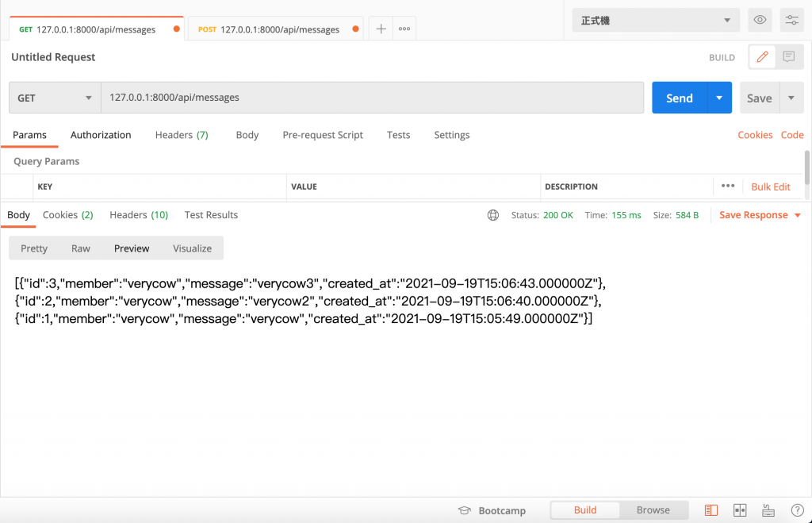812x523 pixels.
Task: Switch to two-pane layout icon
Action: pos(740,510)
